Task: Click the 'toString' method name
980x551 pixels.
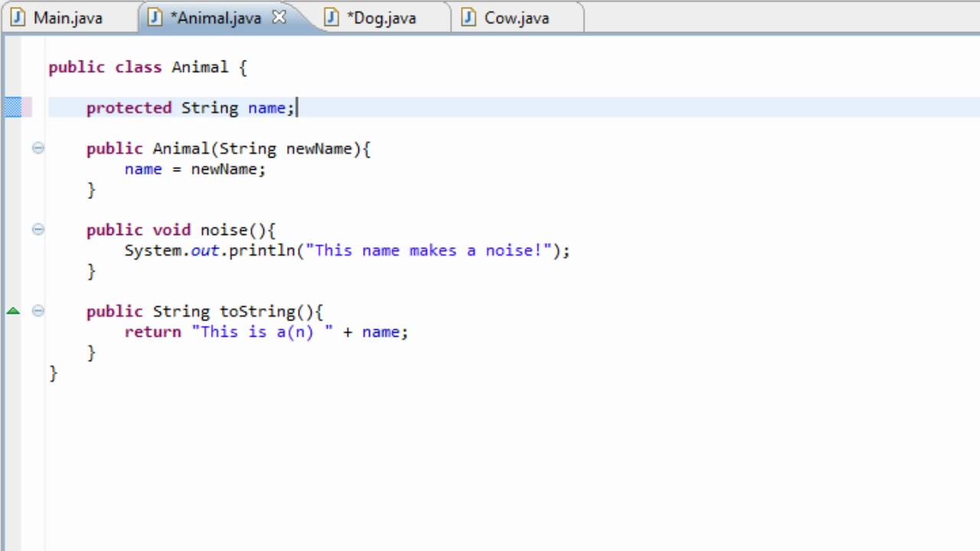Action: coord(257,311)
